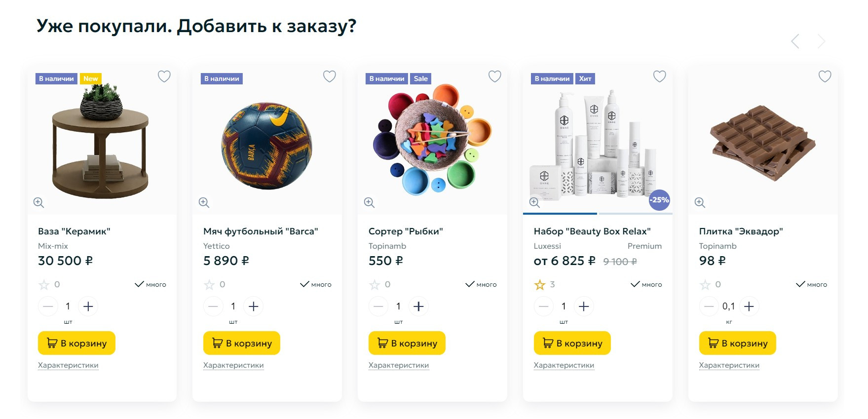Toggle wishlist heart on Сортер "Рыбки" card
The image size is (868, 419).
point(495,76)
